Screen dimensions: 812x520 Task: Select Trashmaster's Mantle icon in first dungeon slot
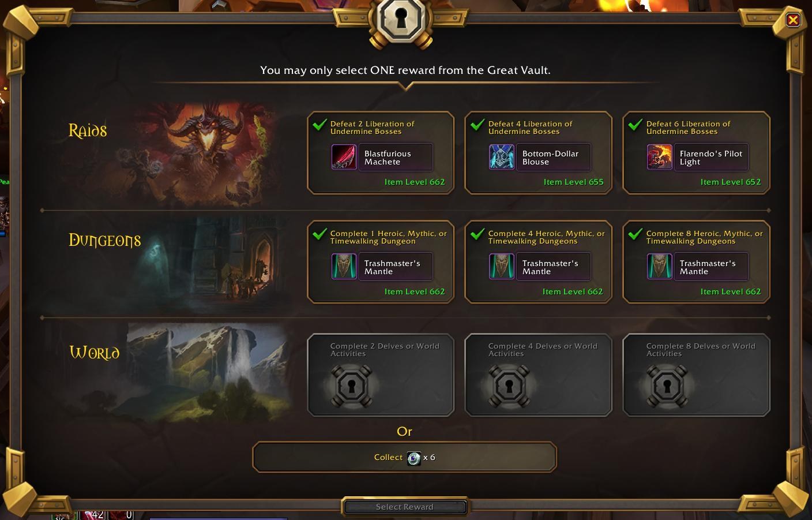tap(344, 267)
